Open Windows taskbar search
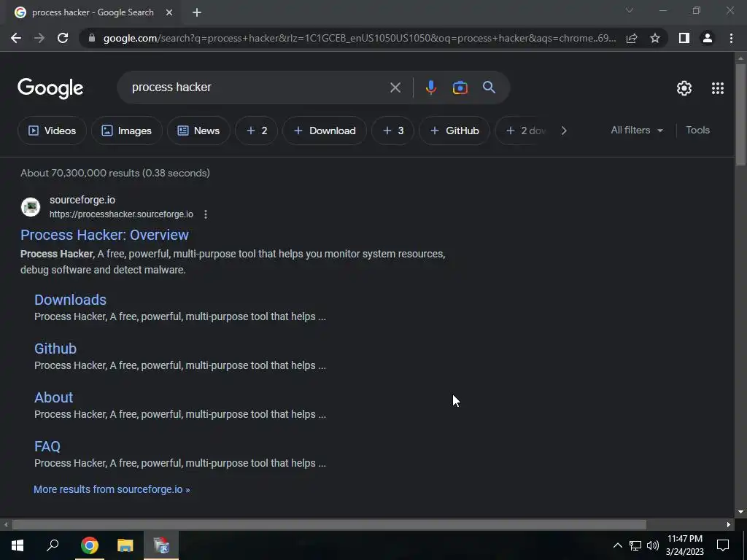This screenshot has height=560, width=747. [x=53, y=545]
